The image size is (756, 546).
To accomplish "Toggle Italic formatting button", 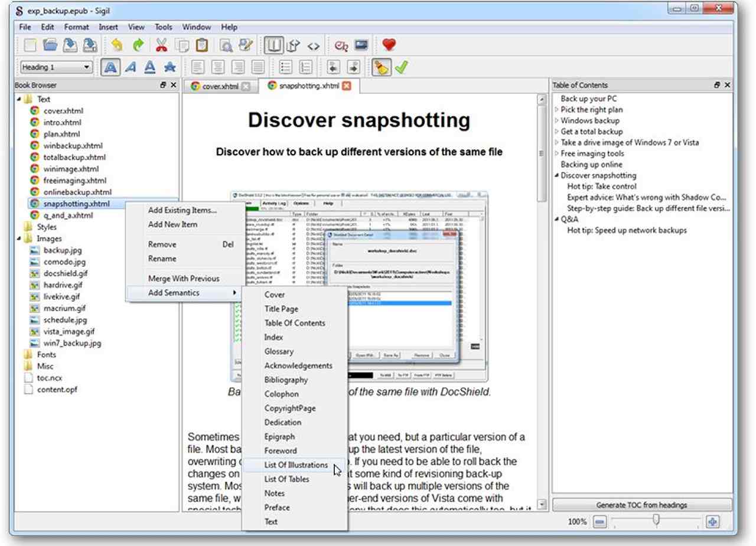I will [x=130, y=67].
